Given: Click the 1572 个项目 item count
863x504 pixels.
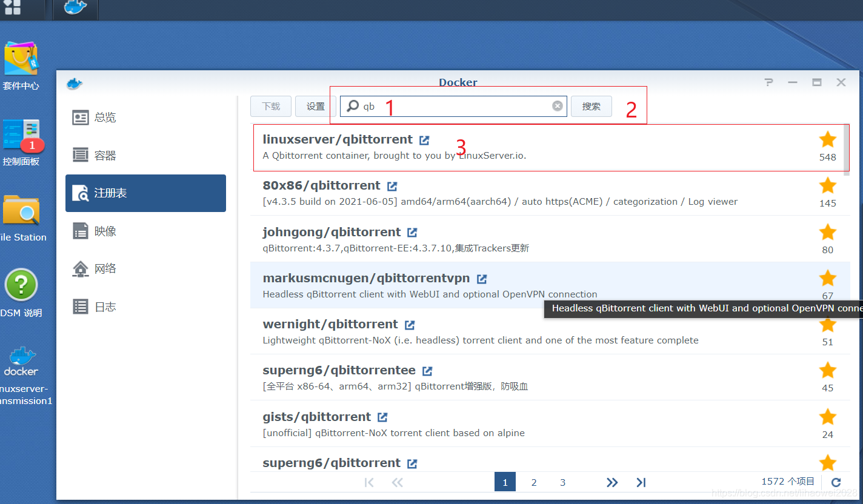Looking at the screenshot, I should click(788, 482).
